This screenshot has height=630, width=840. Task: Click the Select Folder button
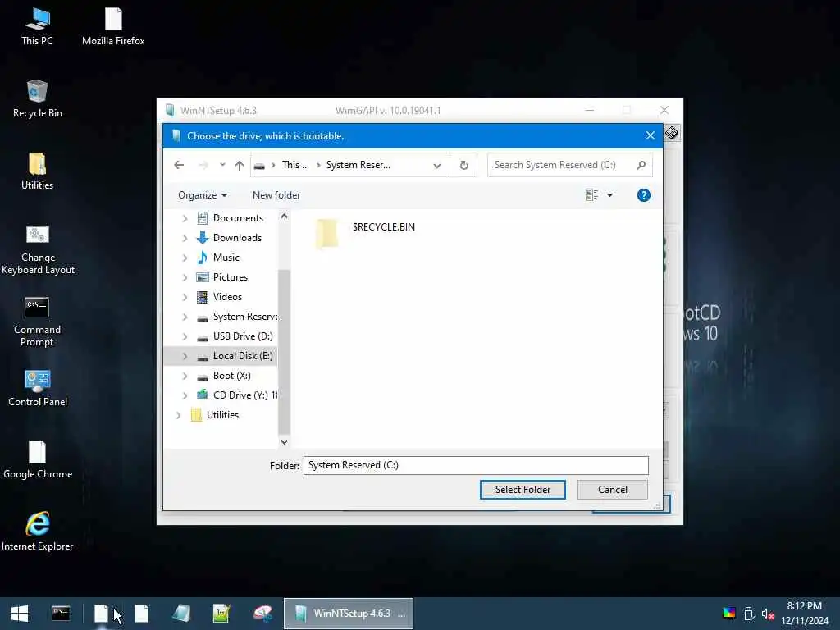point(523,490)
